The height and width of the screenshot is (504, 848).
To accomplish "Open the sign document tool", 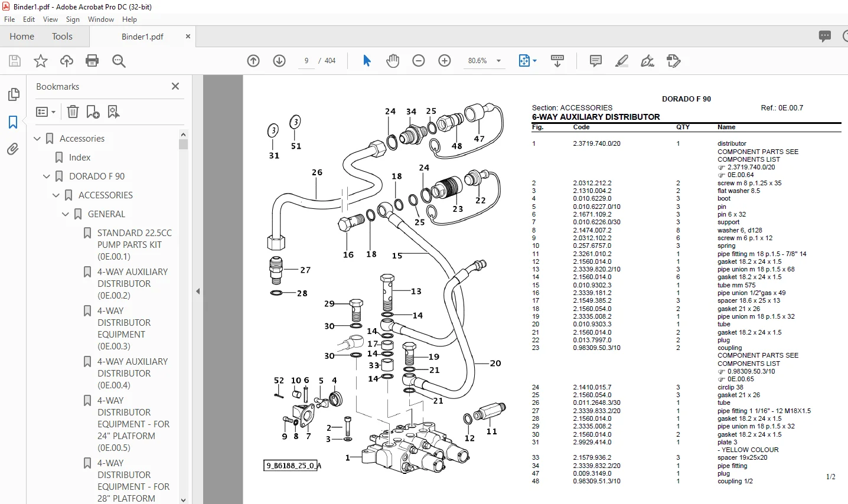I will click(648, 61).
